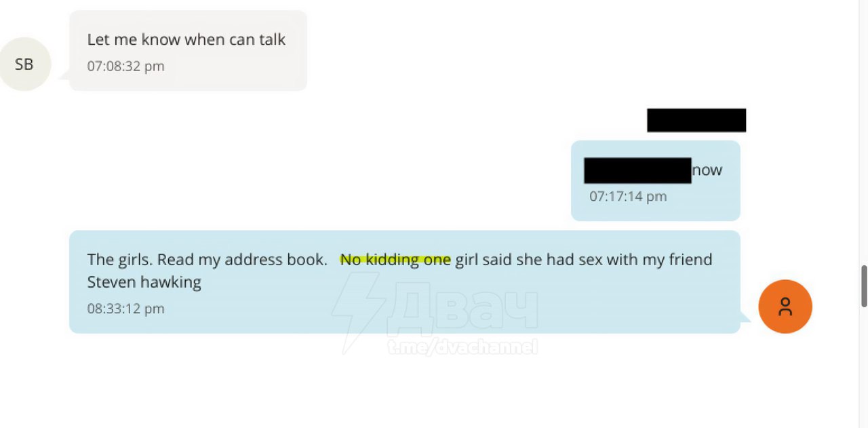868x428 pixels.
Task: Grab the vertical scrollbar thumb
Action: coord(864,286)
